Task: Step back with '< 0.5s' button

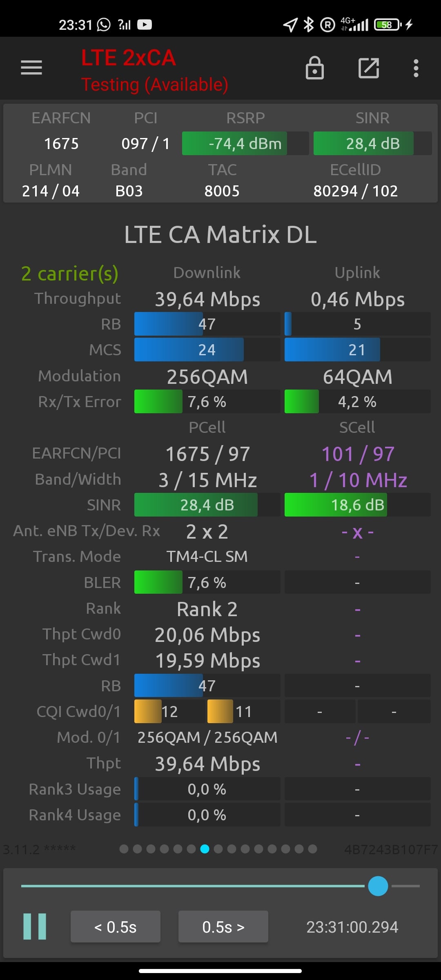Action: click(x=116, y=927)
